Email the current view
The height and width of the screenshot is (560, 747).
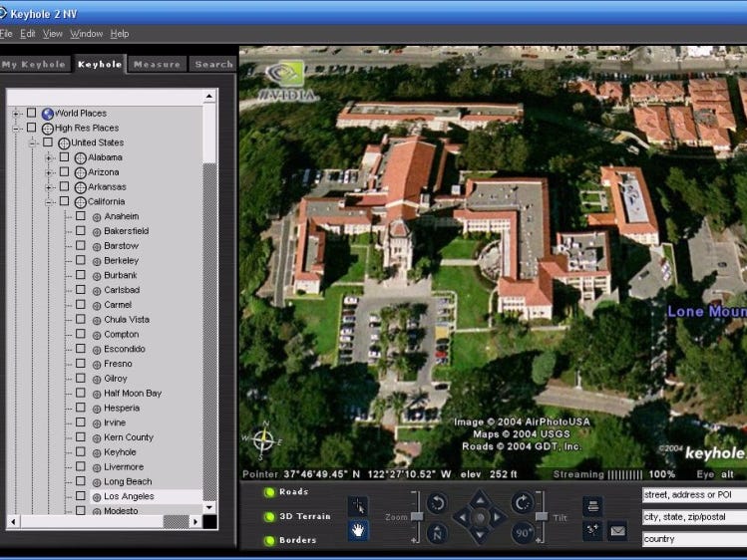(618, 530)
